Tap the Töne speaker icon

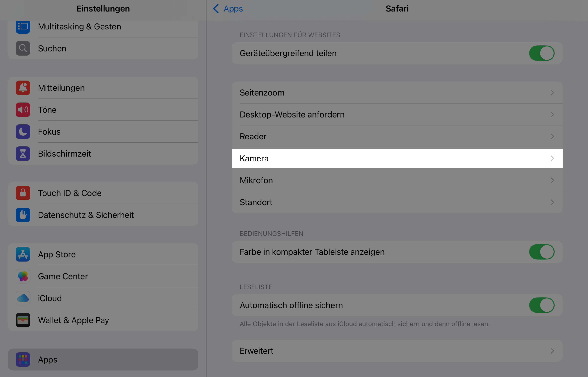click(23, 110)
